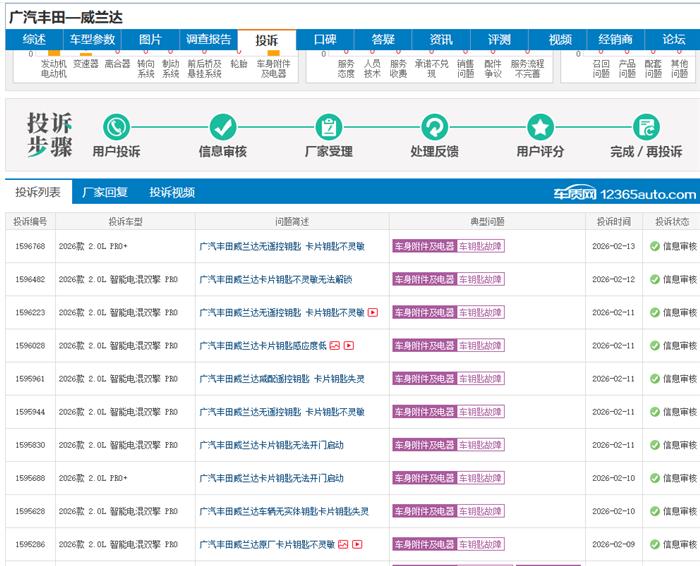Viewport: 700px width, 566px height.
Task: Open complaint 广汽丰田威兰达卡片钥匙不灵敏无法解锁
Action: [x=276, y=279]
